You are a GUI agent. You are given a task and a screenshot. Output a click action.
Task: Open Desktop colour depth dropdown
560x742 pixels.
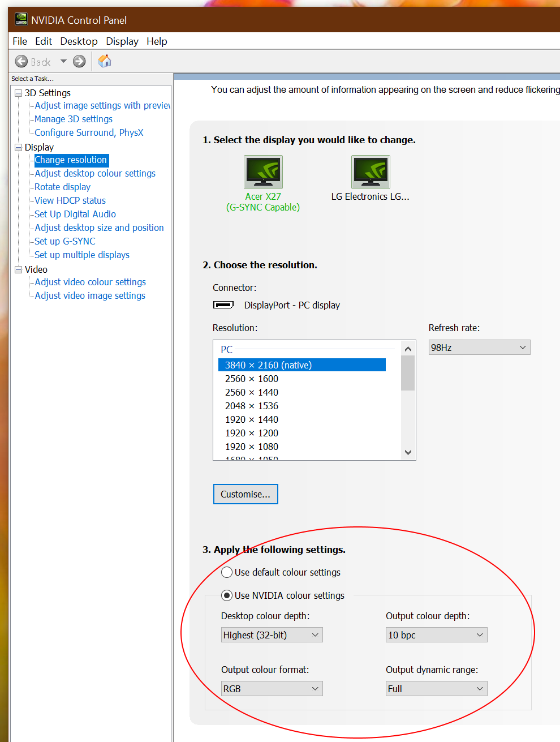(272, 635)
